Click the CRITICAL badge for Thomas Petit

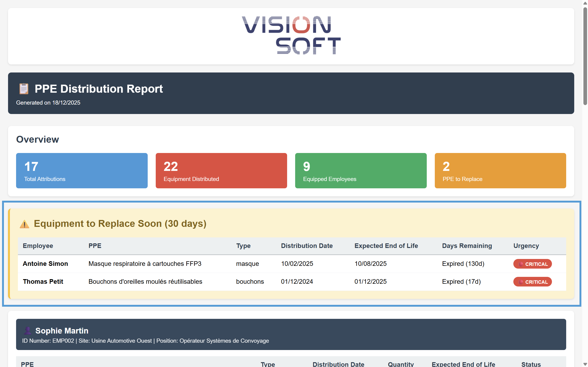(532, 282)
